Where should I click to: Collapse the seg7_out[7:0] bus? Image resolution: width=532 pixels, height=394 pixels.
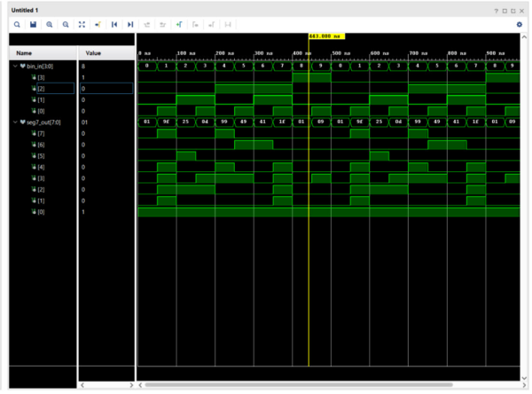tap(15, 122)
